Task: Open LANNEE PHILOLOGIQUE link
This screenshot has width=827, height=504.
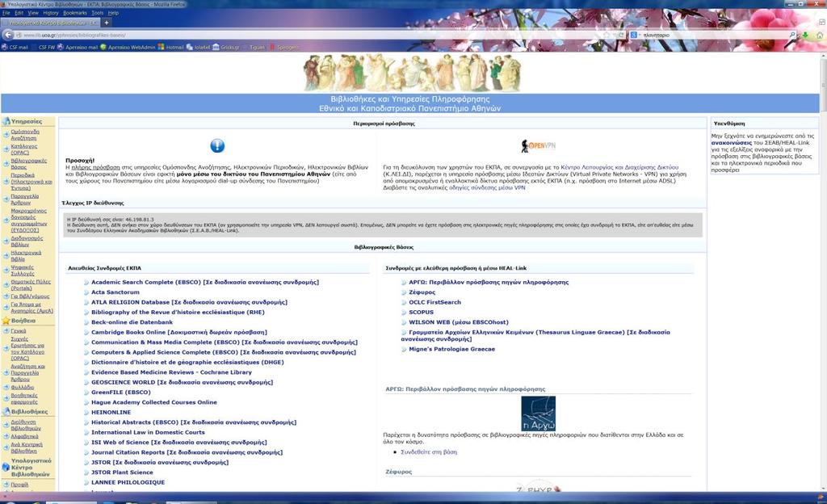Action: (x=128, y=482)
